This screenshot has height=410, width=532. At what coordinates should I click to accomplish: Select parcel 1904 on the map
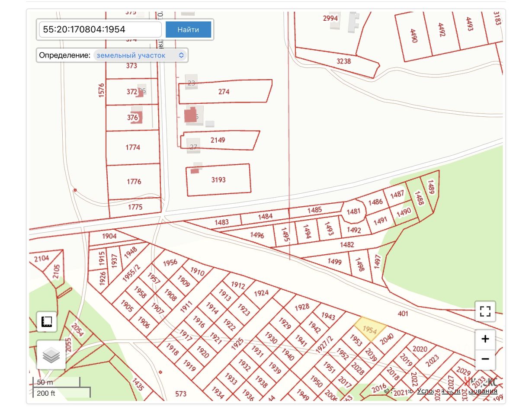point(109,236)
